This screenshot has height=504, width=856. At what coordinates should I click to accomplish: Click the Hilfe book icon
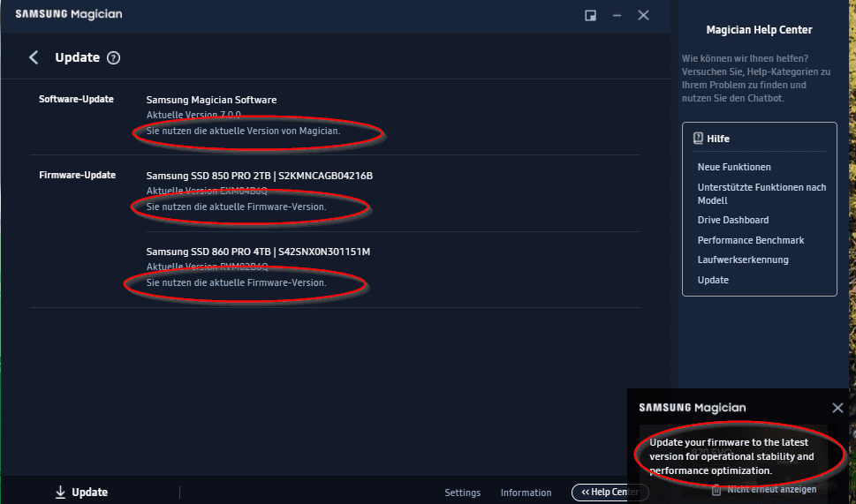698,139
